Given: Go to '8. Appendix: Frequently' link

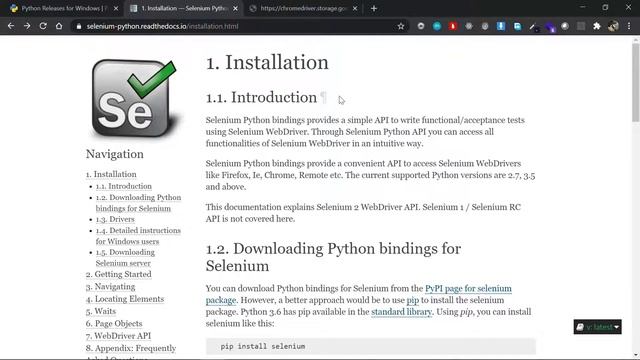Looking at the screenshot, I should [x=131, y=348].
